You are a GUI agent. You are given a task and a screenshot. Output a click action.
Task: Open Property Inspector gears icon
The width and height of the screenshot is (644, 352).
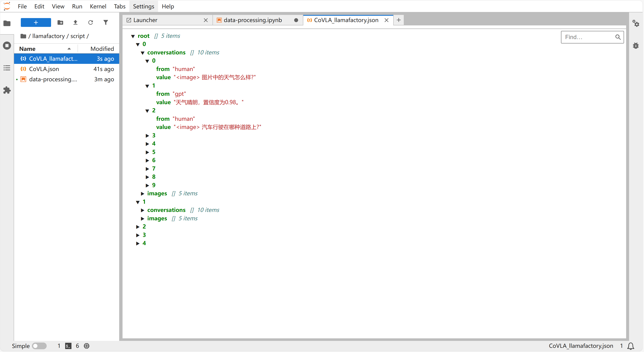click(x=636, y=23)
